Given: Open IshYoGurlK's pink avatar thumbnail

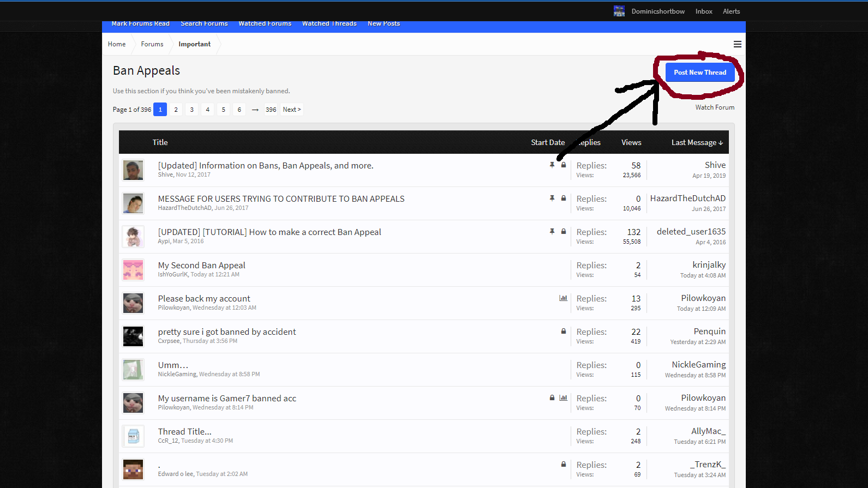Looking at the screenshot, I should 133,270.
